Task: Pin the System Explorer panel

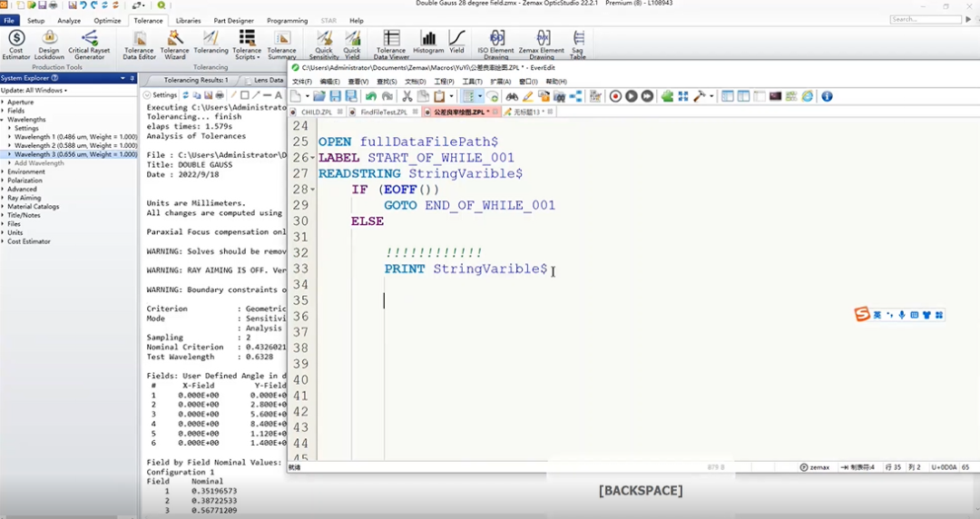Action: click(132, 78)
